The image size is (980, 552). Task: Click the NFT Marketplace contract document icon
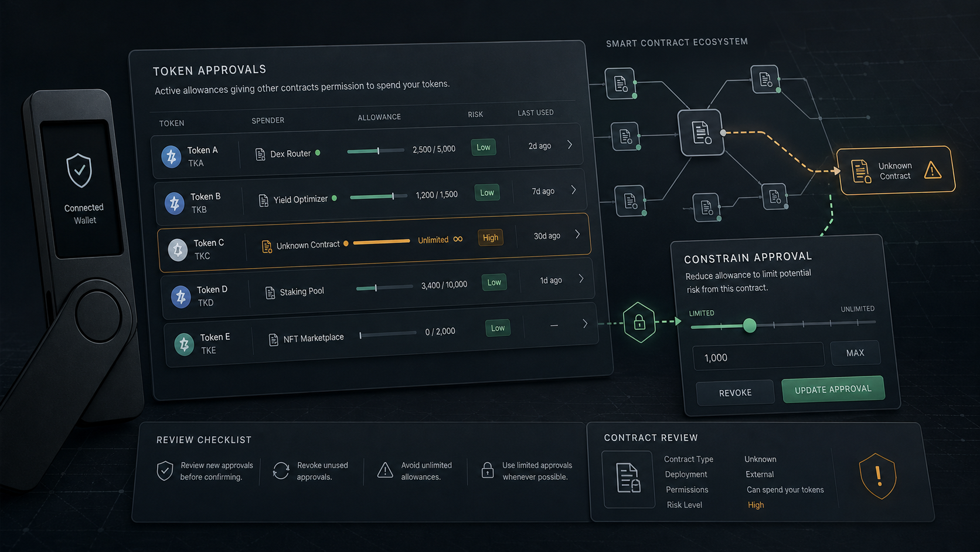tap(273, 339)
